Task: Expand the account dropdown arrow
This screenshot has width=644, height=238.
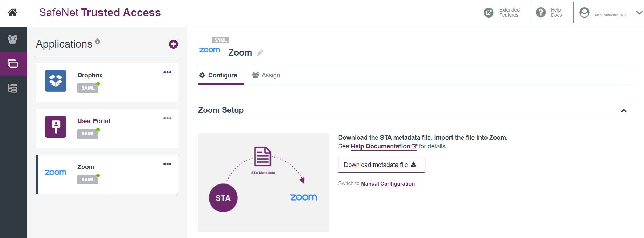Action: click(639, 13)
